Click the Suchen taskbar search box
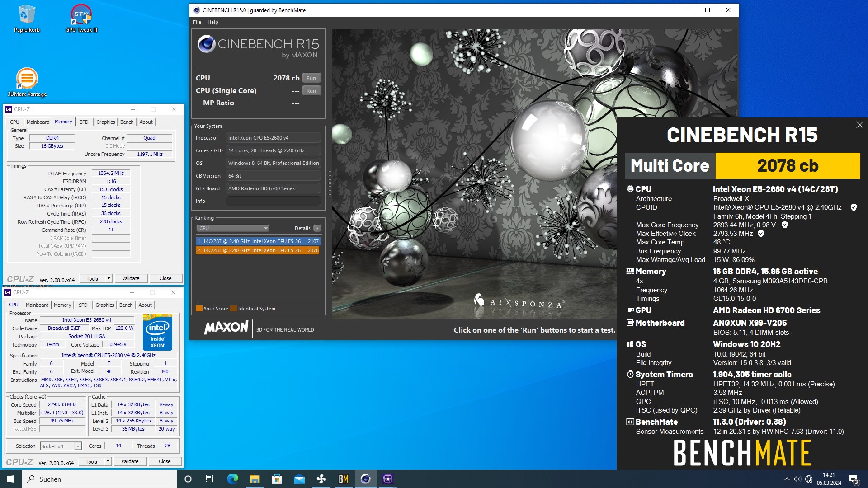The width and height of the screenshot is (868, 488). (x=99, y=479)
